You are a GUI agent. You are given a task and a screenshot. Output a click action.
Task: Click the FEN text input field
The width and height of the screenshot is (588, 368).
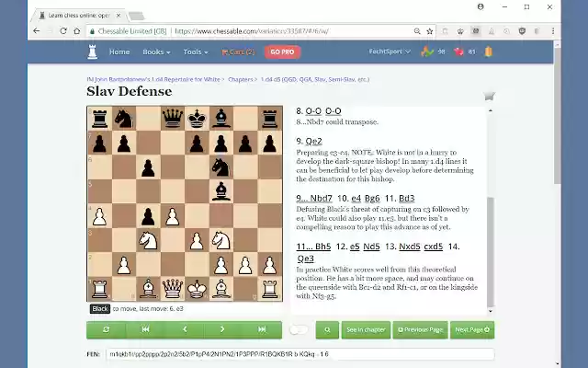(x=300, y=354)
